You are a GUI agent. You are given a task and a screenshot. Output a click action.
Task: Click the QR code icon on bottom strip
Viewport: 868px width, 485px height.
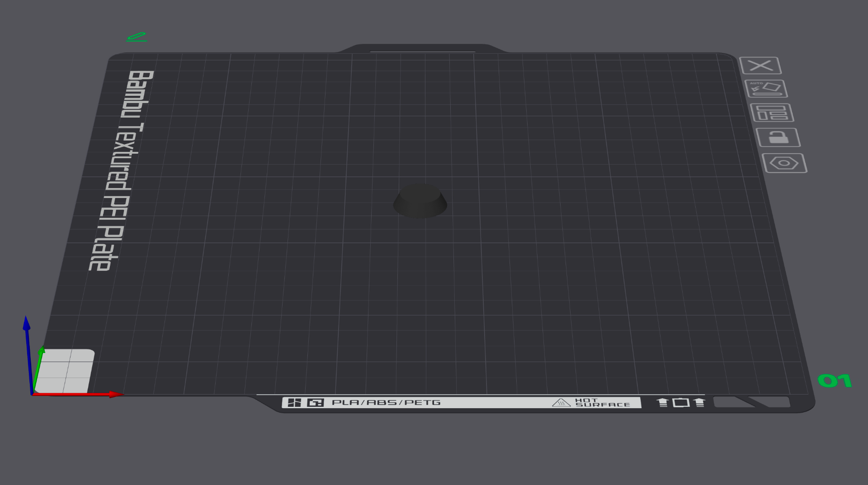pos(316,402)
